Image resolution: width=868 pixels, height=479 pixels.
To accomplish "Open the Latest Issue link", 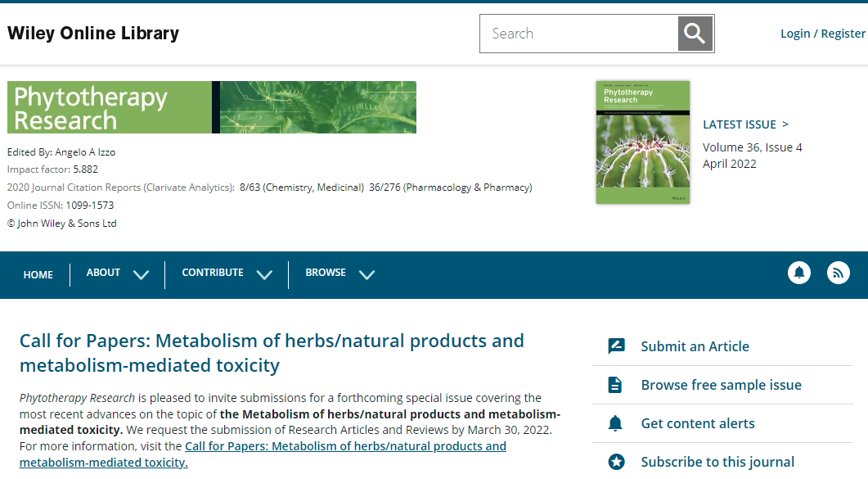I will [x=745, y=124].
